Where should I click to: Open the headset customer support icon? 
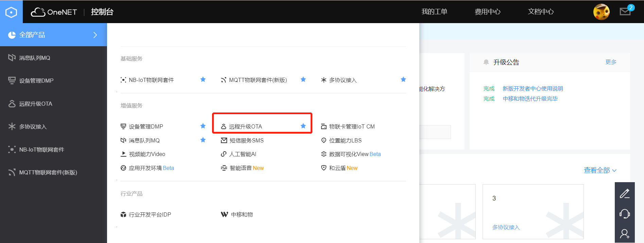(625, 213)
